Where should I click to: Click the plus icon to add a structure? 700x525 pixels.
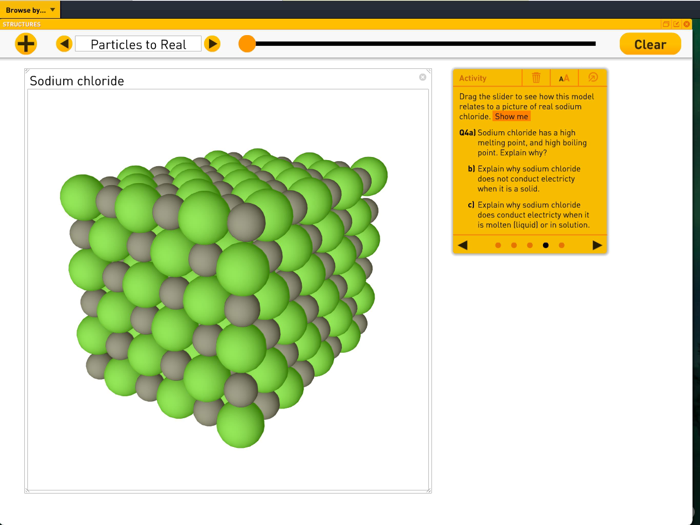[x=25, y=44]
